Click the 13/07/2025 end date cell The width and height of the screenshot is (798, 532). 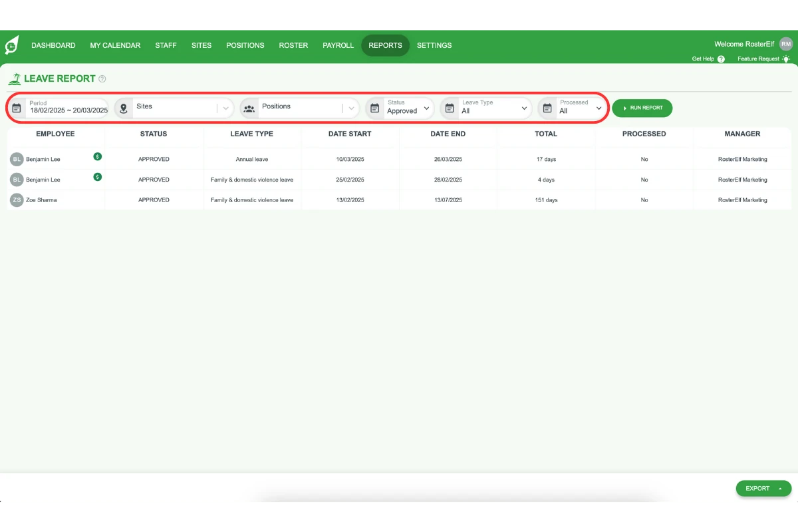pyautogui.click(x=448, y=200)
